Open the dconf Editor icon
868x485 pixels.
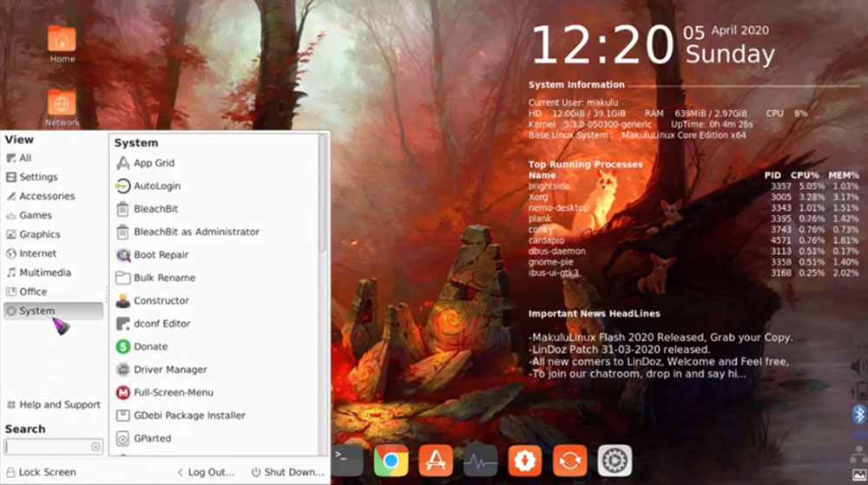click(x=123, y=324)
